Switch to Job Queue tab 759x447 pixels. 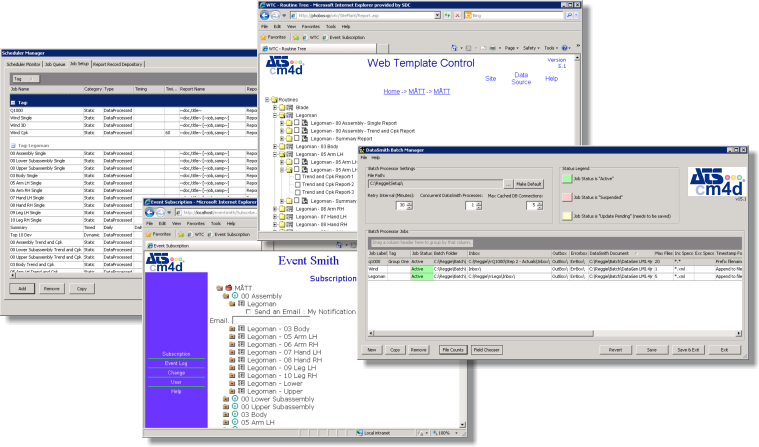[x=55, y=64]
